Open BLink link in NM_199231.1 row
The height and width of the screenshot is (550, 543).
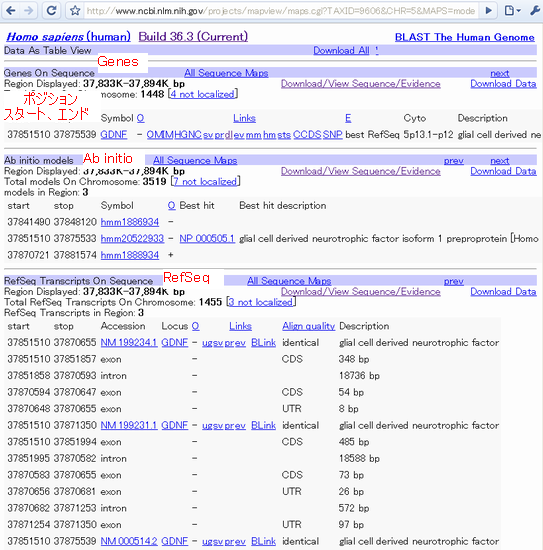263,425
